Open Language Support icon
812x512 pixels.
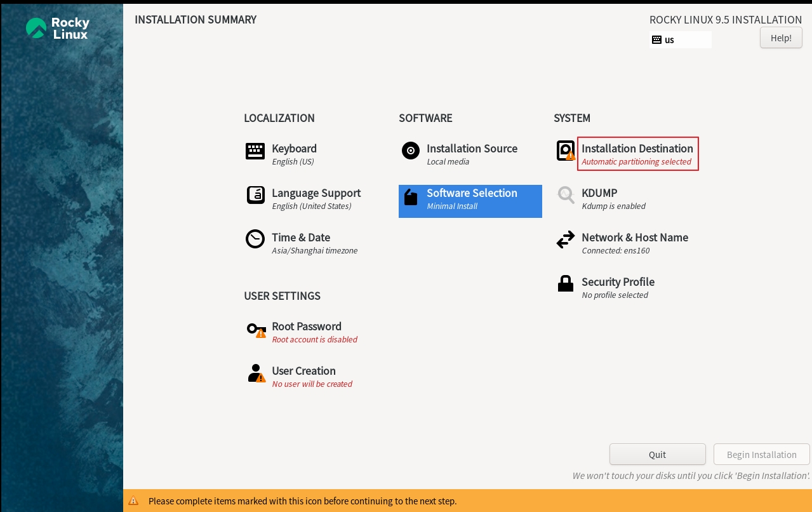(x=255, y=195)
